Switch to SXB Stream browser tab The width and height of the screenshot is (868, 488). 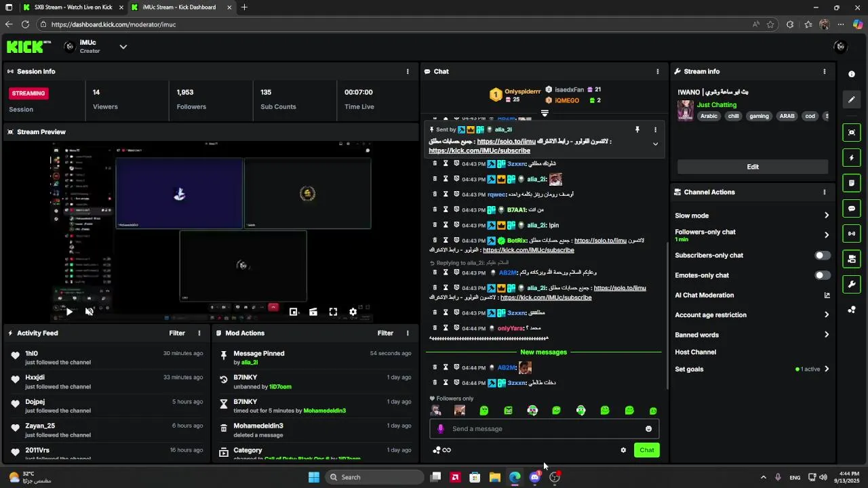pyautogui.click(x=73, y=7)
